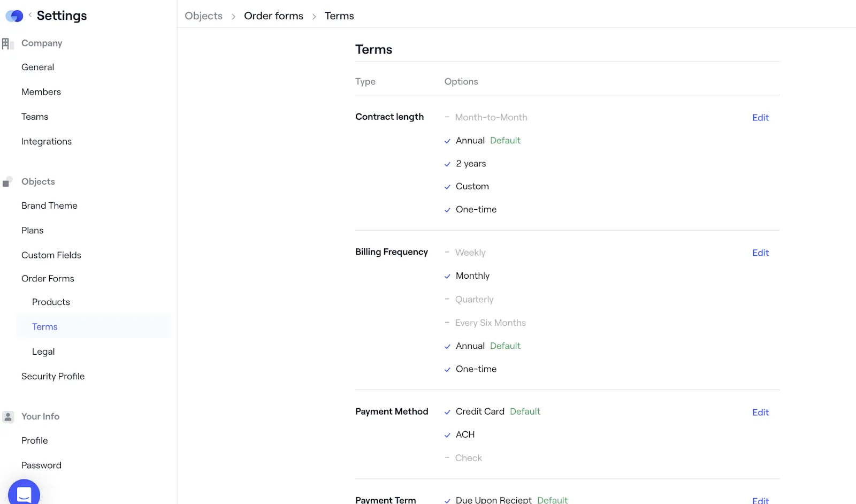This screenshot has height=504, width=856.
Task: Click the back chevron next to Settings
Action: pos(30,15)
